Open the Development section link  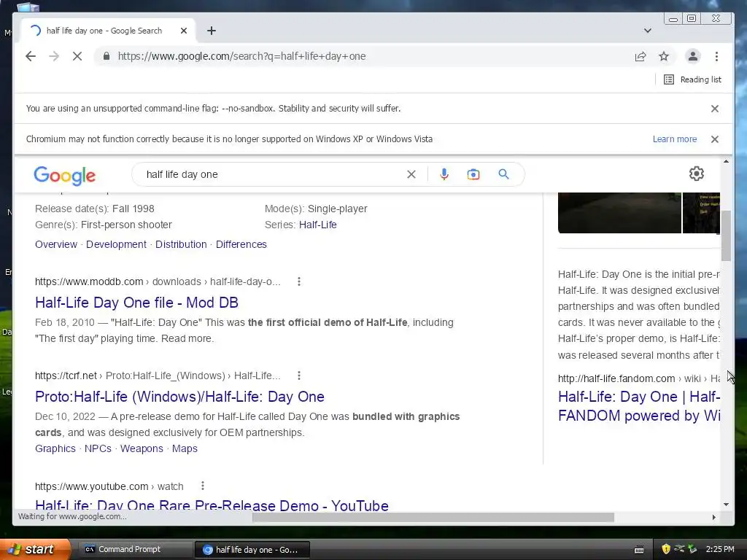116,244
